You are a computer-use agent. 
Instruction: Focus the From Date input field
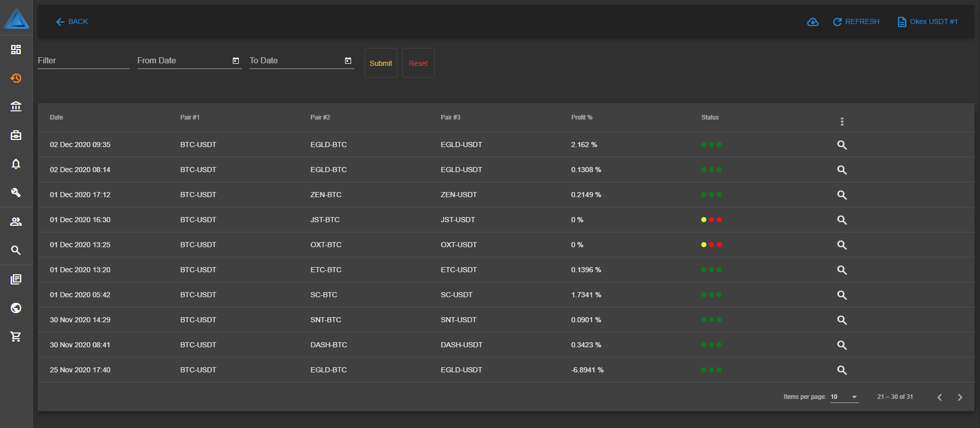click(184, 60)
